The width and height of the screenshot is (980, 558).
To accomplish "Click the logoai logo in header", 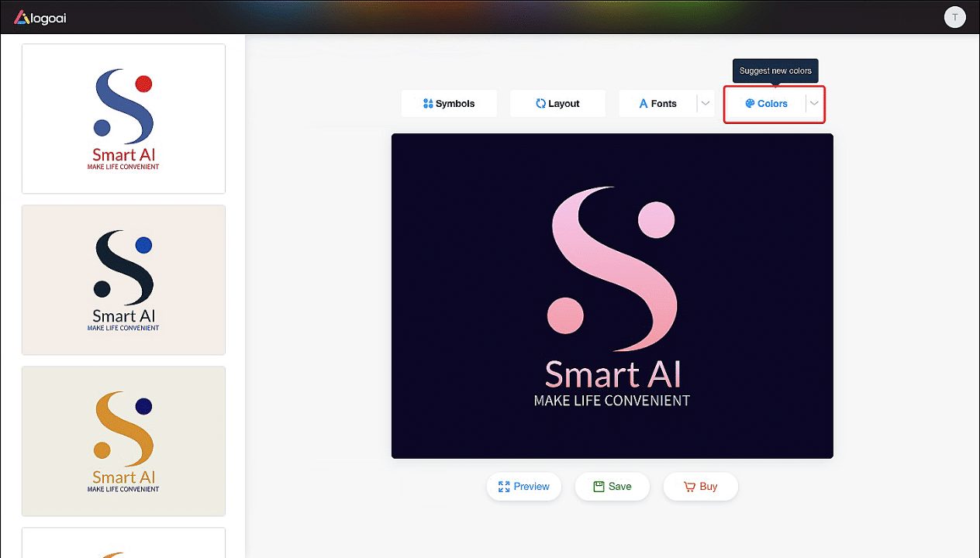I will (x=40, y=17).
